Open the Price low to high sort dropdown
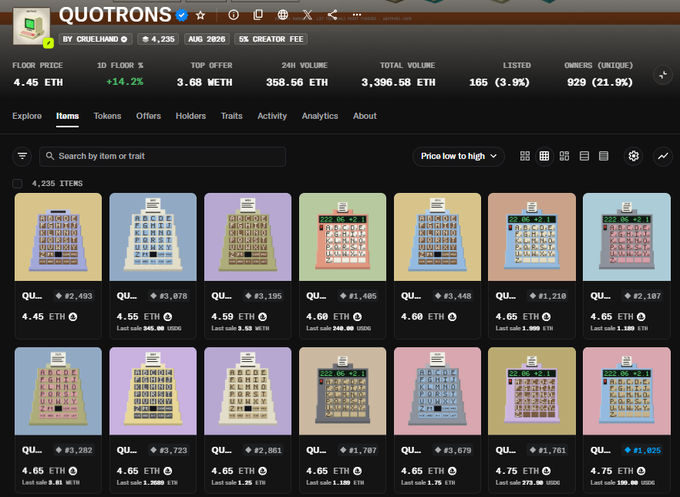This screenshot has height=497, width=680. [458, 156]
